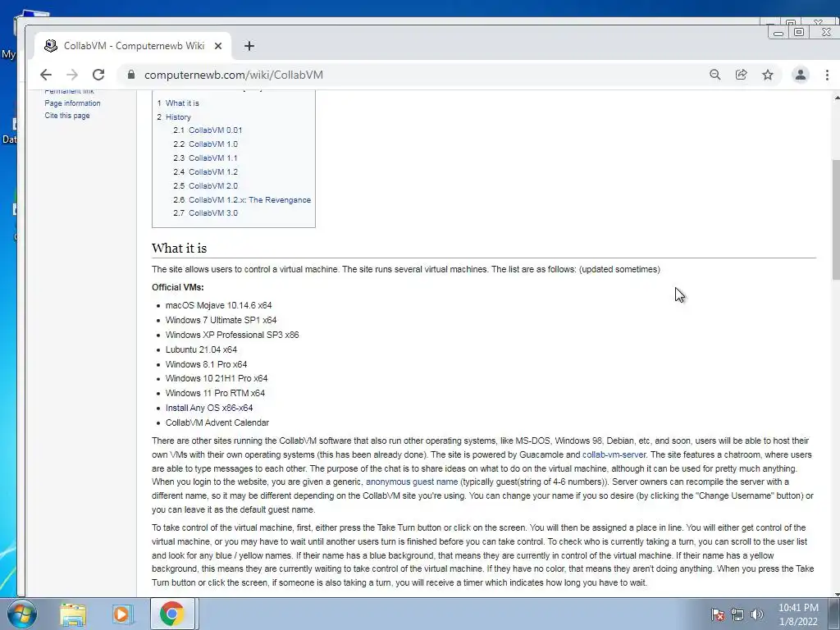This screenshot has height=630, width=840.
Task: Follow the collab-vm-server hyperlink
Action: tap(614, 454)
